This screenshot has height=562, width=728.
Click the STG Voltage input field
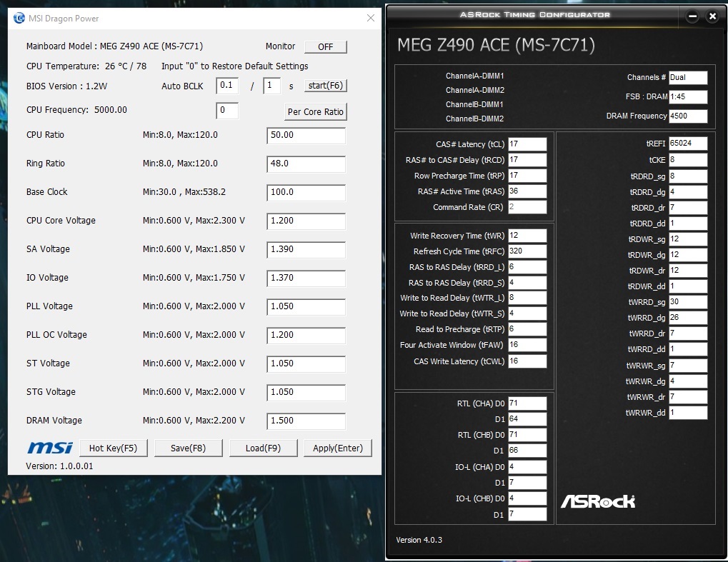306,393
